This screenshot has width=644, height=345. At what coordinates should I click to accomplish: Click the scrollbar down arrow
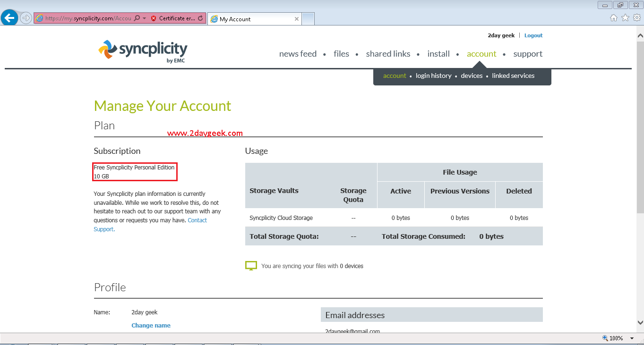(640, 323)
